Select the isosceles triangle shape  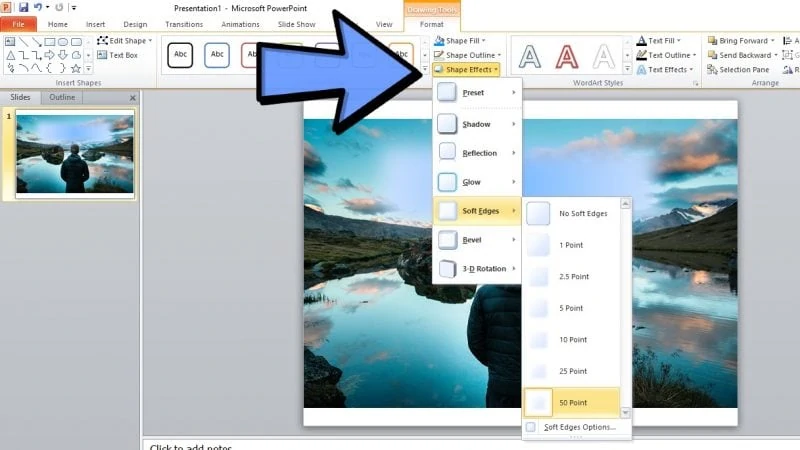point(10,55)
